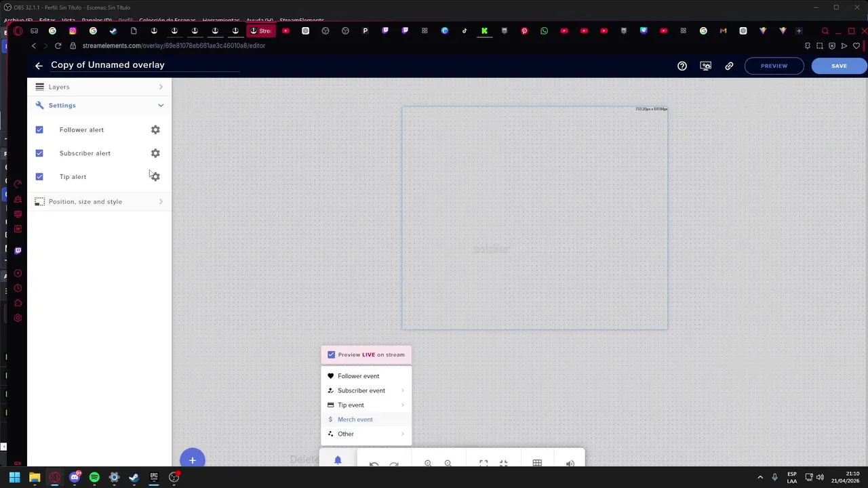This screenshot has height=488, width=868.
Task: Uncheck the Tip alert checkbox
Action: click(39, 177)
